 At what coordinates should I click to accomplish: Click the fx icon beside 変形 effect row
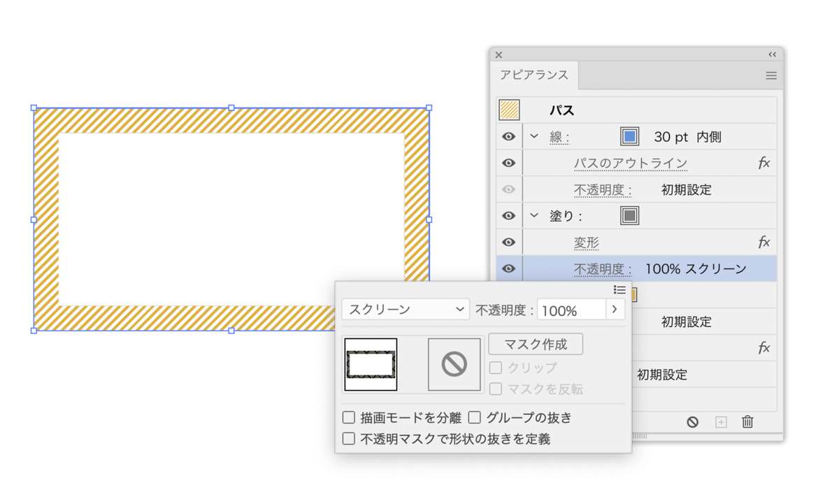point(764,242)
